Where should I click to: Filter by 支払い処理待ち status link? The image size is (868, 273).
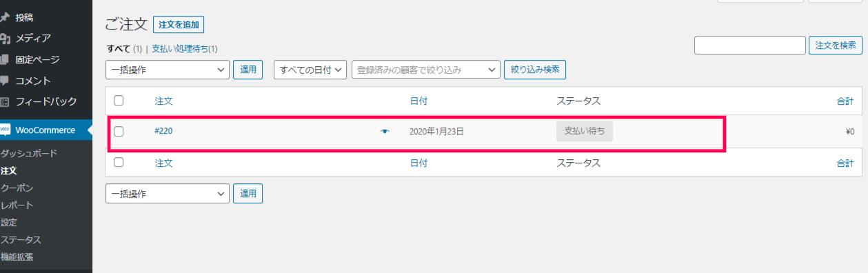coord(184,49)
